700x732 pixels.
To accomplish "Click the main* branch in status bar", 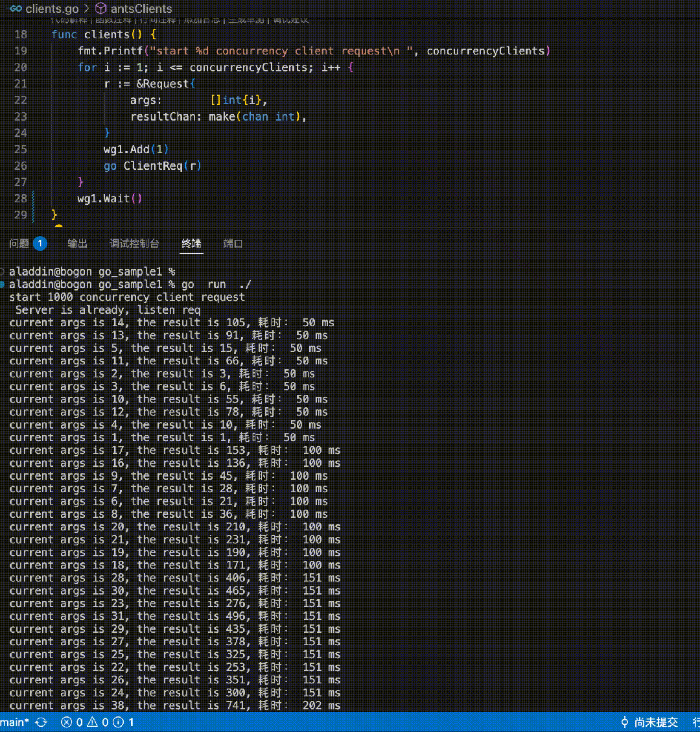I will 14,722.
